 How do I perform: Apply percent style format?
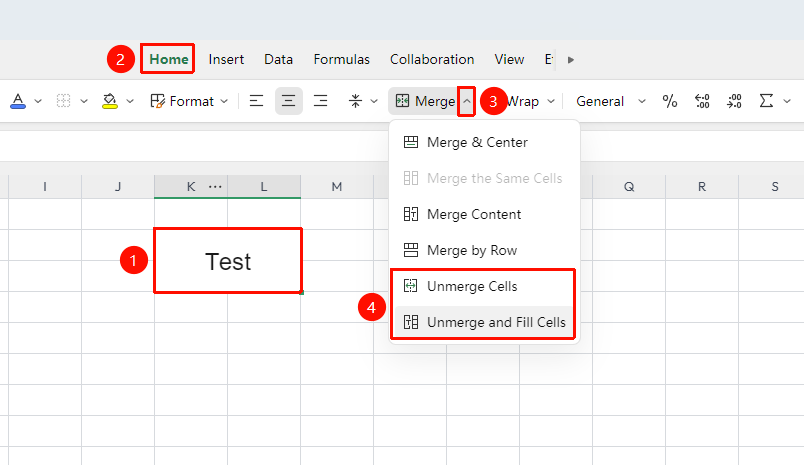pos(670,101)
